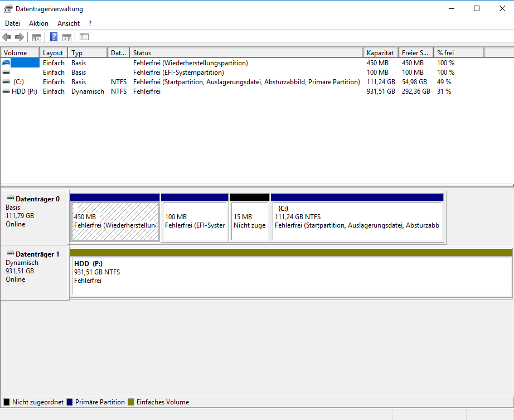Click the 49 % free value
514x420 pixels.
click(444, 82)
